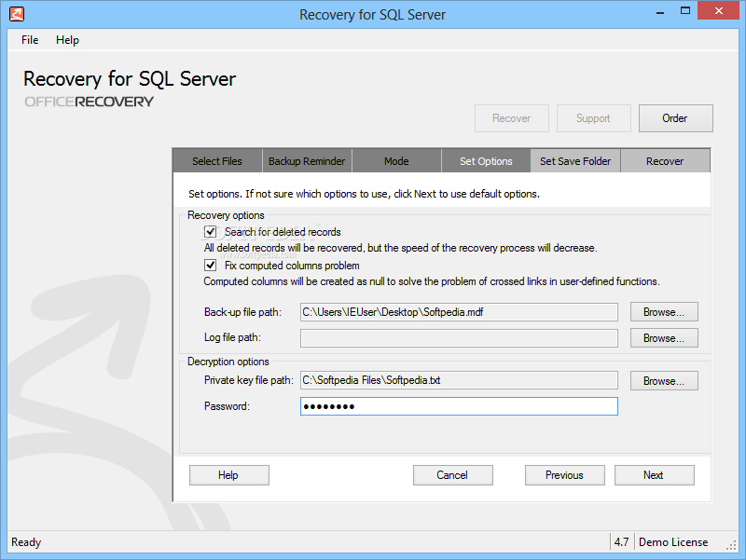Screen dimensions: 746x560
Task: Switch to the Mode tab
Action: click(x=396, y=161)
